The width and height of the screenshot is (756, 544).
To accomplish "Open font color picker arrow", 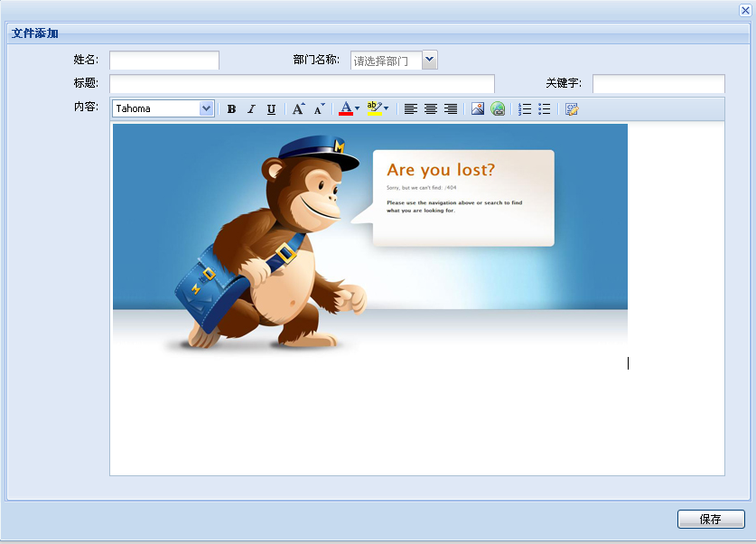I will pos(358,108).
